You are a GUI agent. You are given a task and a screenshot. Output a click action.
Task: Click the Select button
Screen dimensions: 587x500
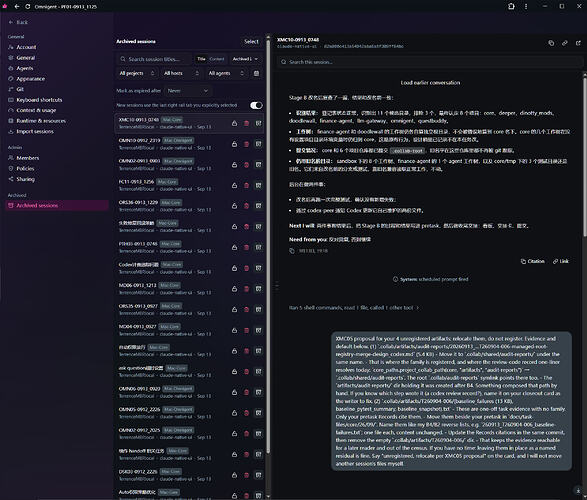[x=251, y=42]
